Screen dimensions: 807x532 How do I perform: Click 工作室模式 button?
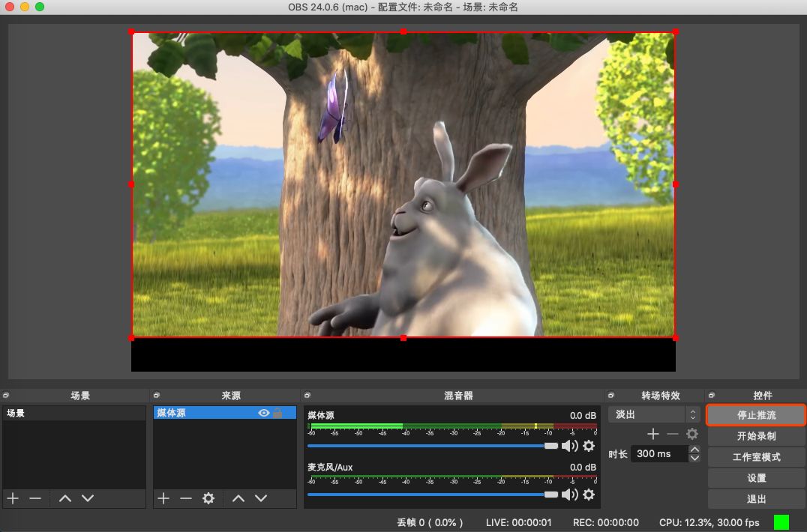pyautogui.click(x=756, y=457)
